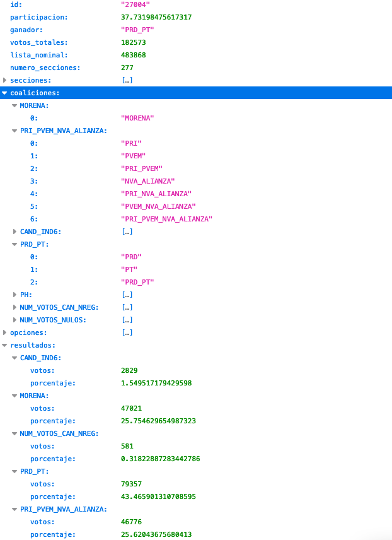The width and height of the screenshot is (392, 540).
Task: Collapse PRI_PVEM_NVA_ALIANZA under resultados
Action: tap(14, 509)
